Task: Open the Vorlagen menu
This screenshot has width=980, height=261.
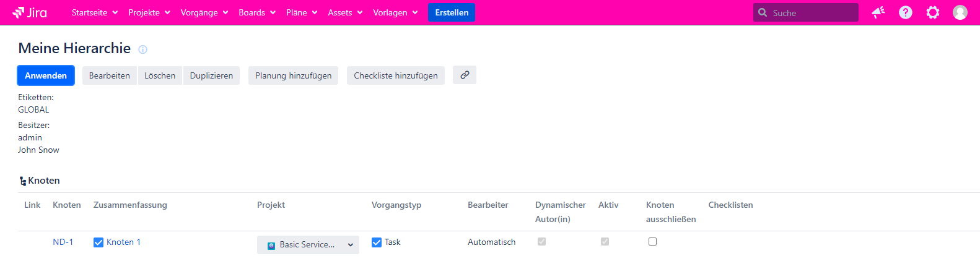Action: coord(395,12)
